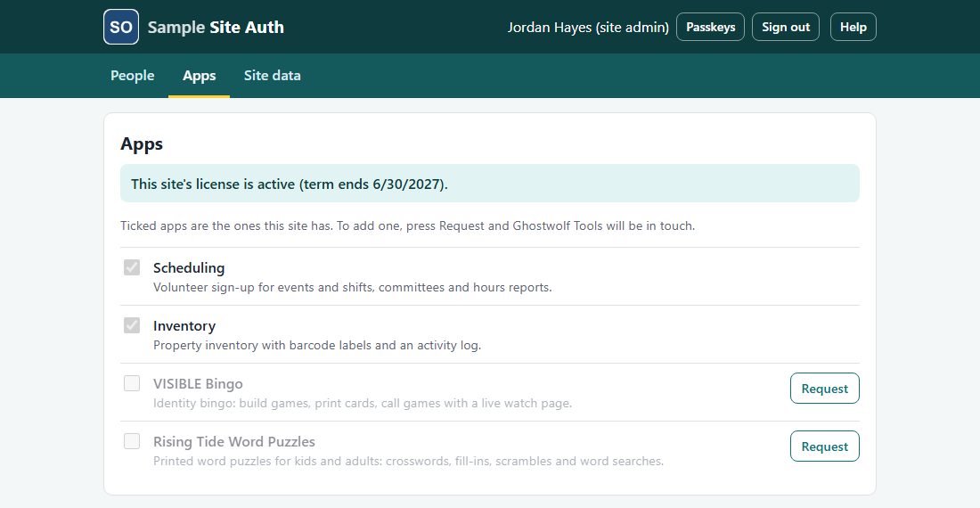Request the VISIBLE Bingo app

coord(824,388)
